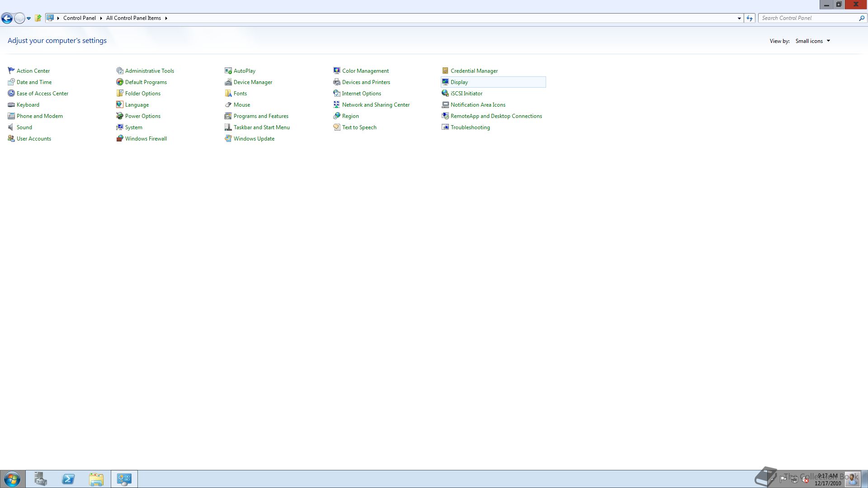The height and width of the screenshot is (488, 868).
Task: Open the Display link
Action: [x=459, y=82]
